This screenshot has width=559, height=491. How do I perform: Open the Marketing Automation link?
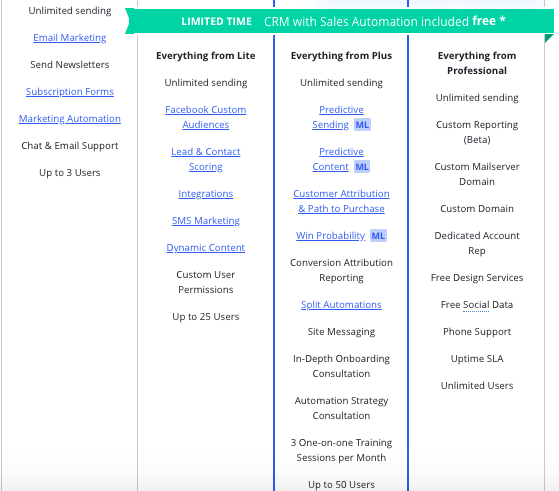70,118
